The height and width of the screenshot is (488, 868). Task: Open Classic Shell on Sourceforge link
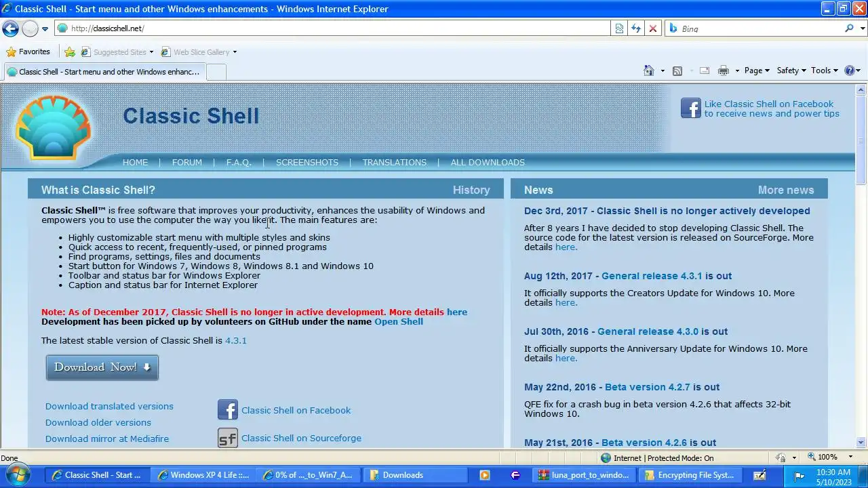coord(301,438)
